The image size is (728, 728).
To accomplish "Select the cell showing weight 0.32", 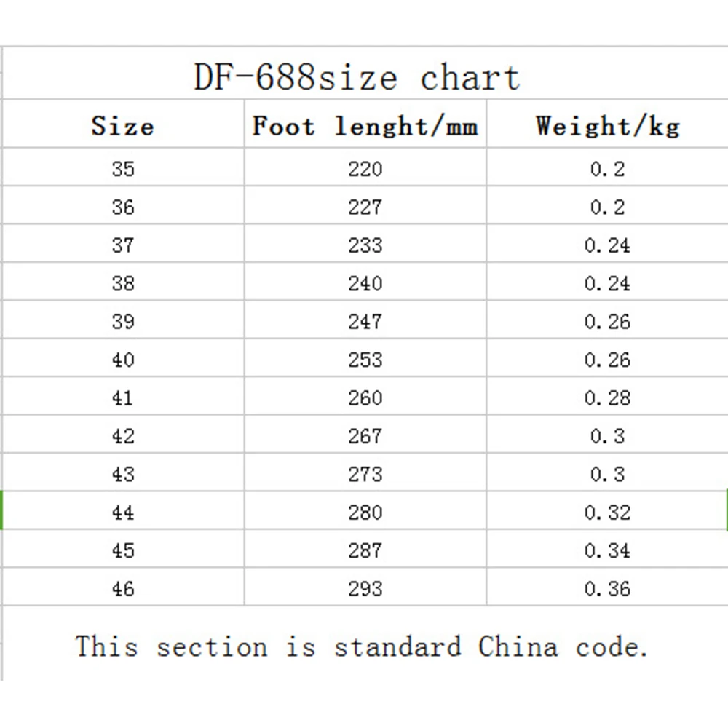I will (x=607, y=513).
